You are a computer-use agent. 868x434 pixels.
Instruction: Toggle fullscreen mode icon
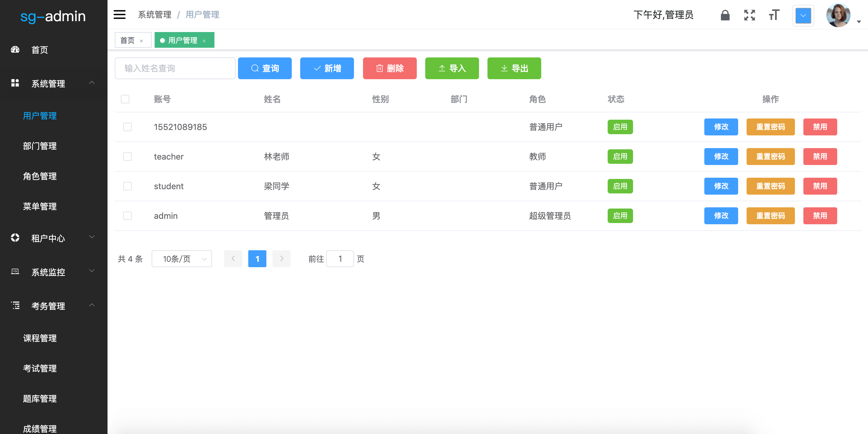pos(749,15)
